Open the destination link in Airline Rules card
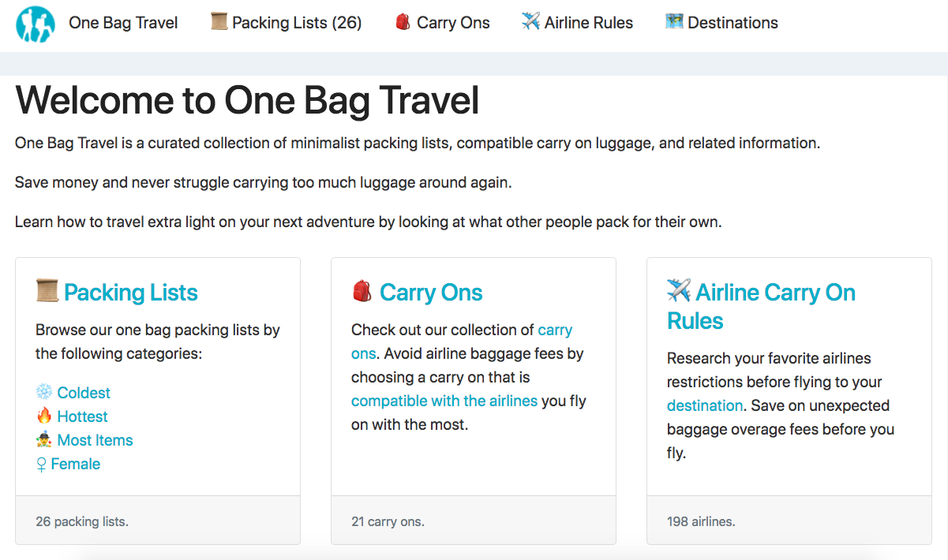948x560 pixels. (x=703, y=405)
